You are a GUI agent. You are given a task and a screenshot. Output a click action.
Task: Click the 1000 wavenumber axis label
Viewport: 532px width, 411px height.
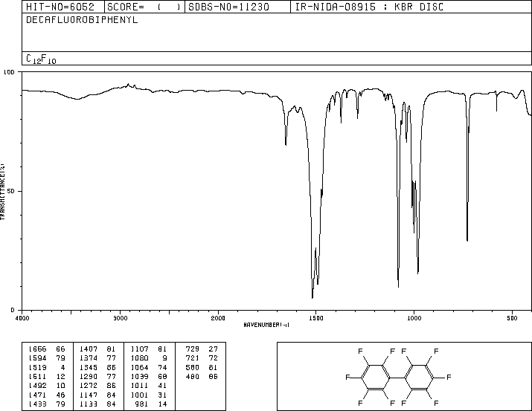point(414,318)
